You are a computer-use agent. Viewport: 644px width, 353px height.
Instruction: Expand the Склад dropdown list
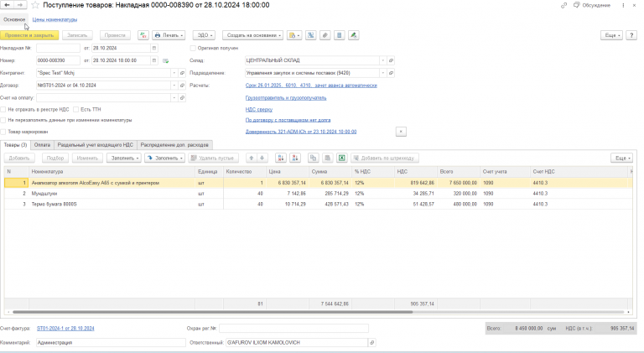383,60
